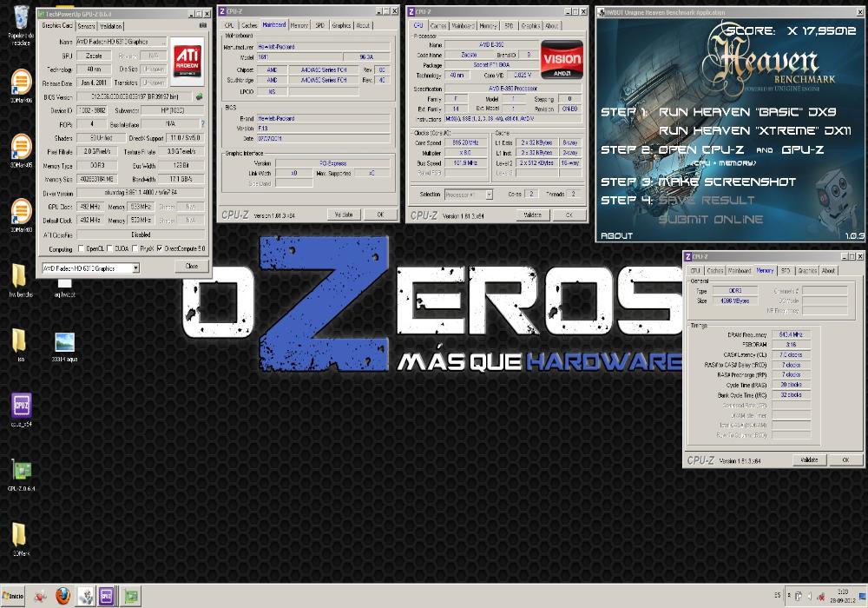Click the Hewlett-Packard manufacturer value

pyautogui.click(x=323, y=47)
